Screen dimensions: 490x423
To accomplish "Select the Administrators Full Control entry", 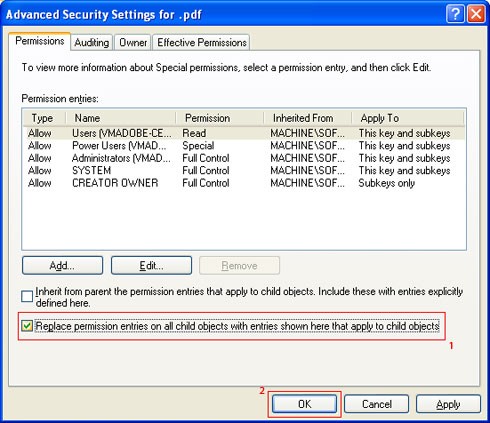I will coord(244,158).
